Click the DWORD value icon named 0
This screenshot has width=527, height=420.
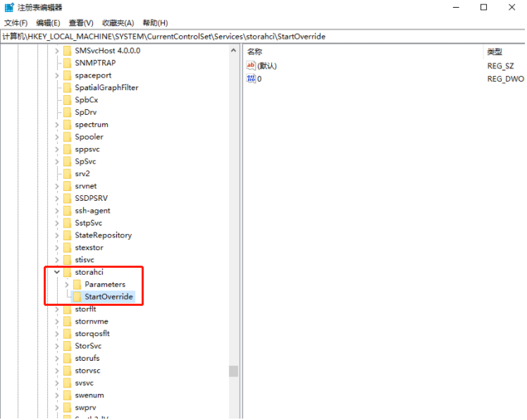[x=251, y=78]
